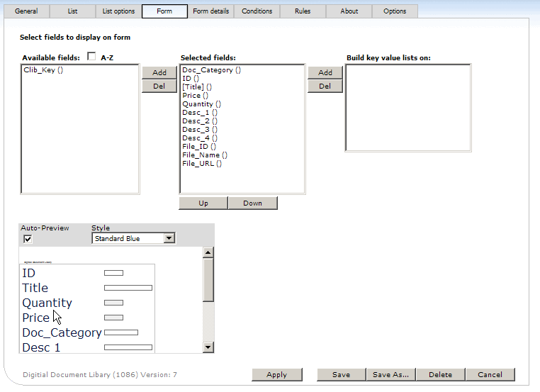The height and width of the screenshot is (392, 540).
Task: Select Desc_2 () in Selected fields
Action: coord(242,121)
